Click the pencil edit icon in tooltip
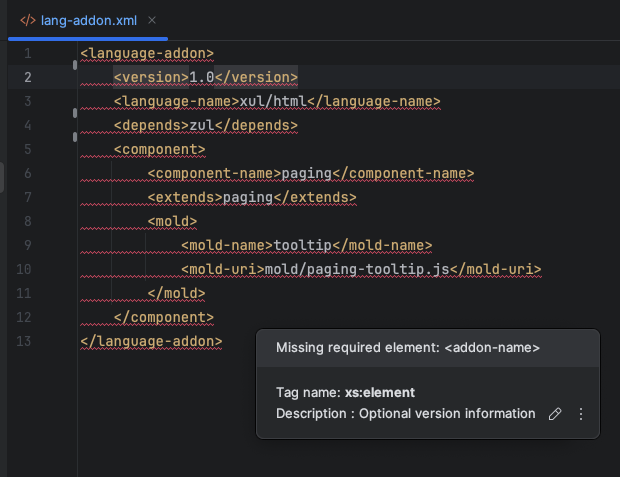 pos(555,414)
